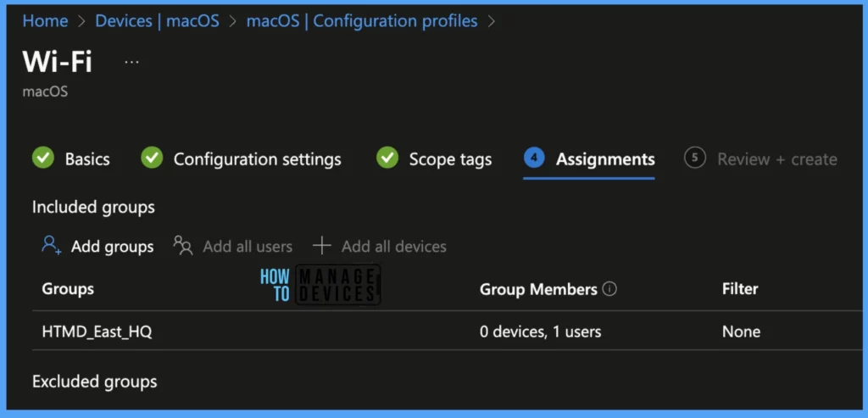Click the Group Members info icon
868x418 pixels.
click(x=609, y=289)
